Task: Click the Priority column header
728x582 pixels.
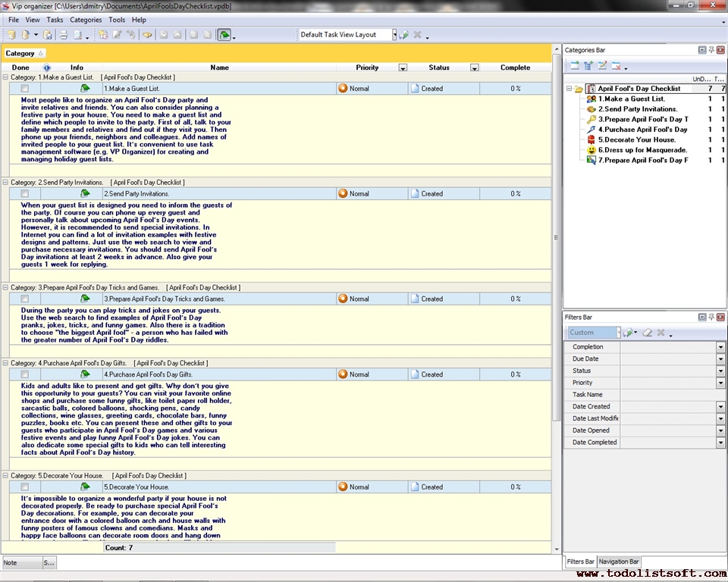Action: pos(367,67)
